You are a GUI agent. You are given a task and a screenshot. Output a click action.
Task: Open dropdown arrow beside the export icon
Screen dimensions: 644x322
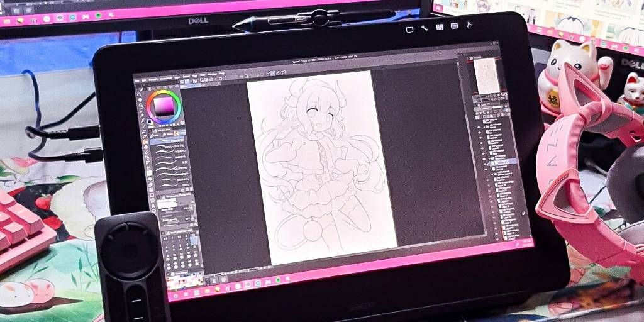tap(215, 79)
